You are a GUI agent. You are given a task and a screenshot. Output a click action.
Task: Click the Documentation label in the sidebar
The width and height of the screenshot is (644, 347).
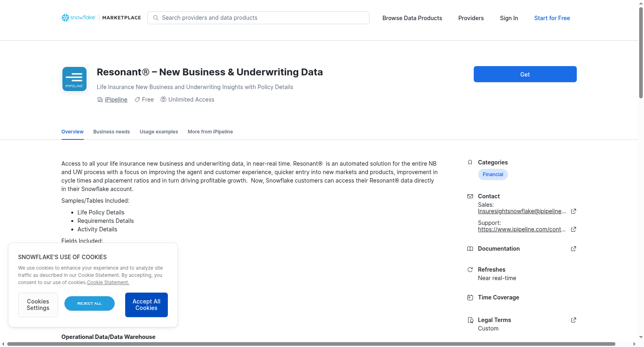coord(499,249)
